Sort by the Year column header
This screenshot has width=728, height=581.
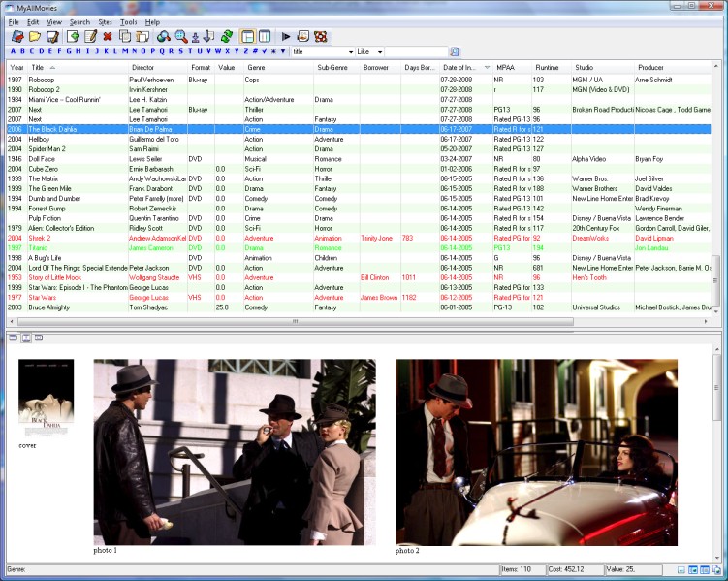coord(16,67)
